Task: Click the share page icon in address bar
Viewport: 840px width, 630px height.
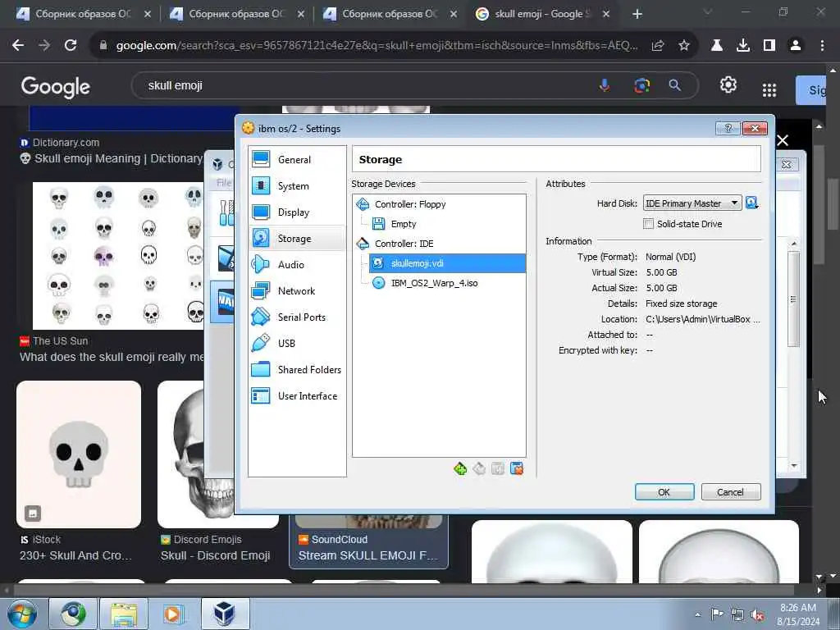Action: click(658, 46)
